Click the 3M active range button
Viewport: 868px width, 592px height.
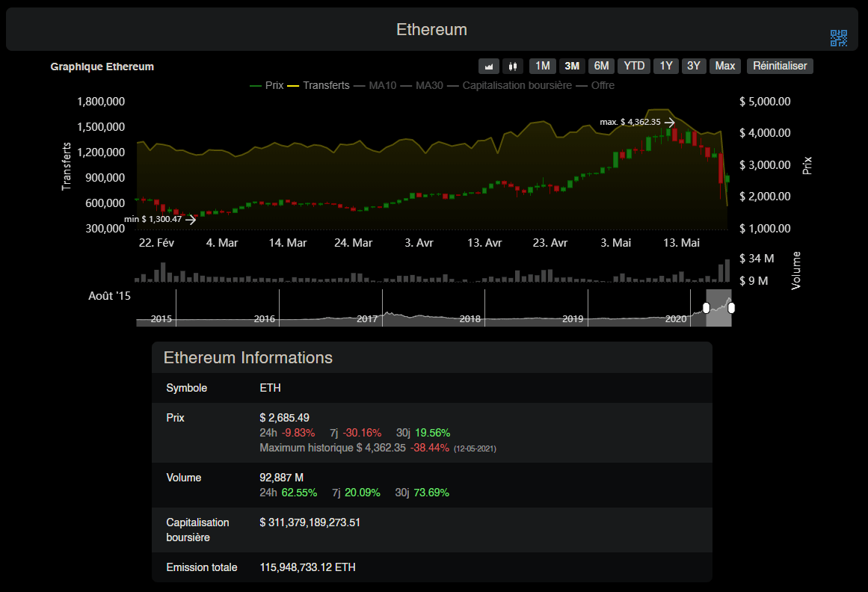pyautogui.click(x=572, y=66)
